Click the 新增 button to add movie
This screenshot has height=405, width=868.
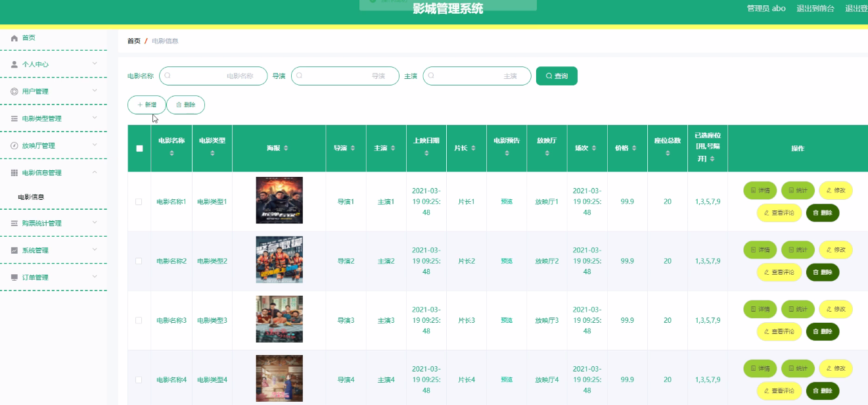(147, 105)
